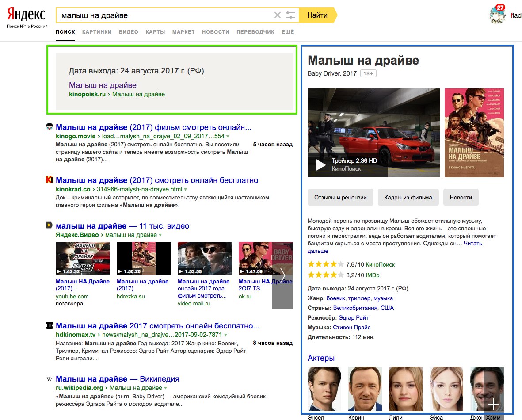Screen dimensions: 522x420
Task: Expand the dropdown arrow by kinogo.movie URL
Action: [228, 137]
